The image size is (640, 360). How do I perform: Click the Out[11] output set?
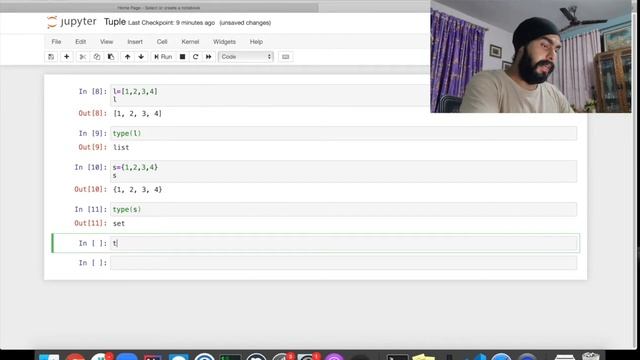point(119,223)
